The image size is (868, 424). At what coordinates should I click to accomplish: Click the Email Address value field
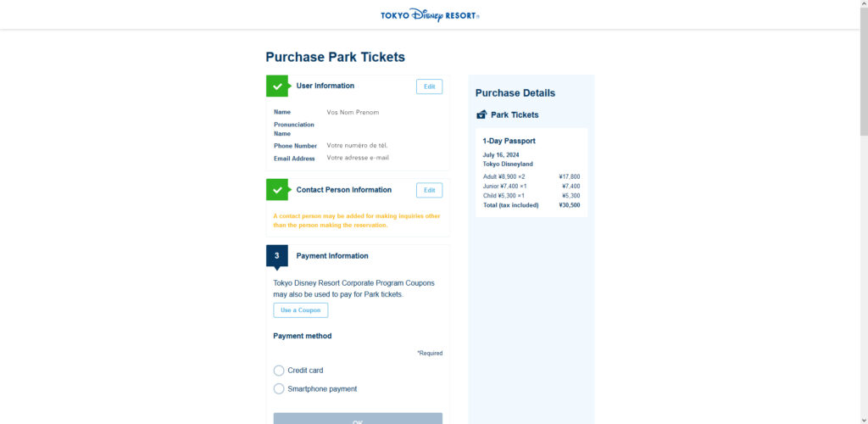pyautogui.click(x=358, y=158)
